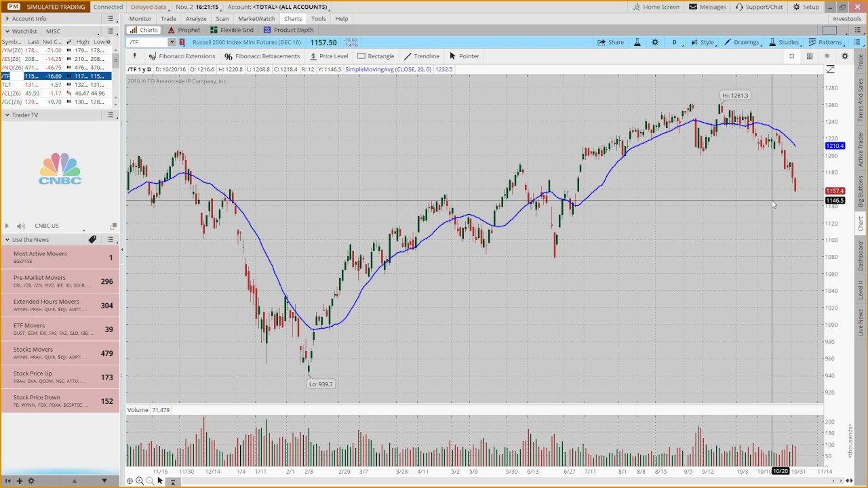868x488 pixels.
Task: Zoom out using the magnifier minus icon
Action: [150, 481]
